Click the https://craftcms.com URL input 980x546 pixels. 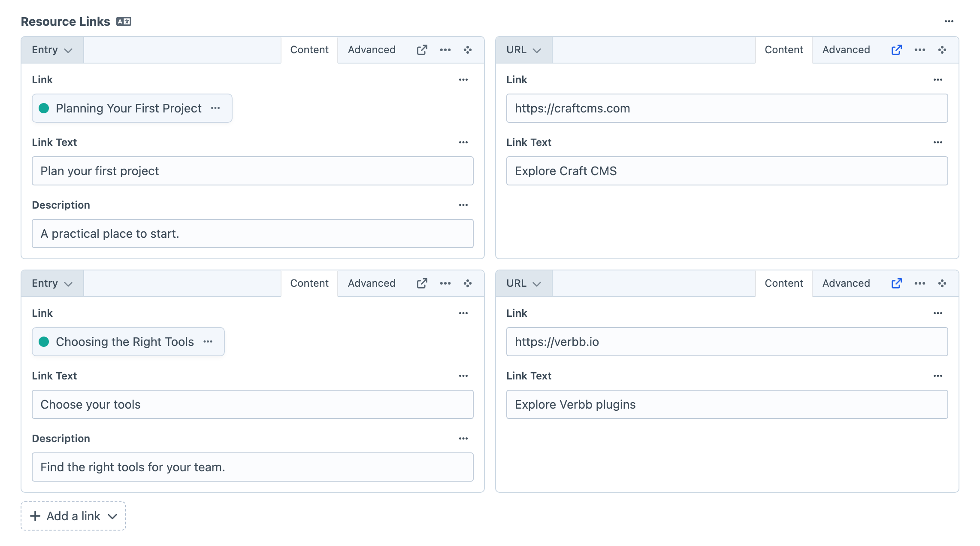pos(727,108)
